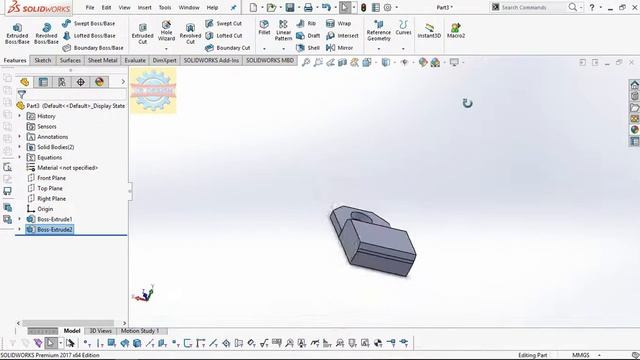The height and width of the screenshot is (360, 640).
Task: Open the ConfigurationManager tab
Action: pos(62,82)
